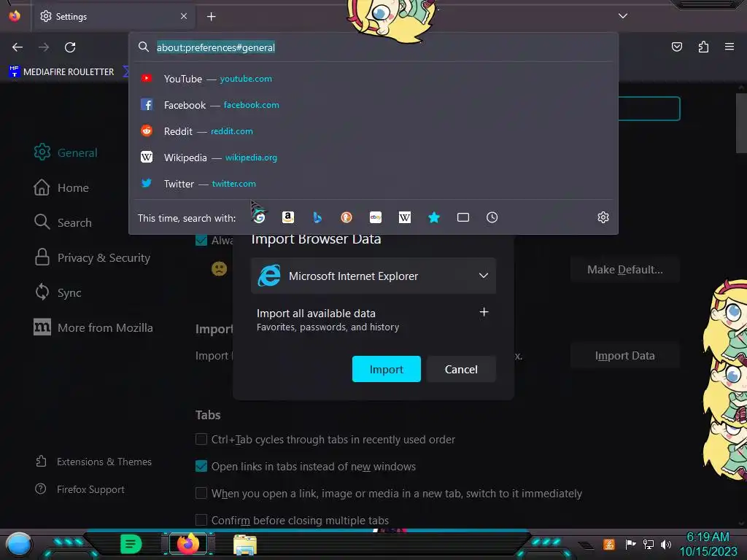The width and height of the screenshot is (747, 560).
Task: Click the back navigation arrow
Action: (18, 47)
